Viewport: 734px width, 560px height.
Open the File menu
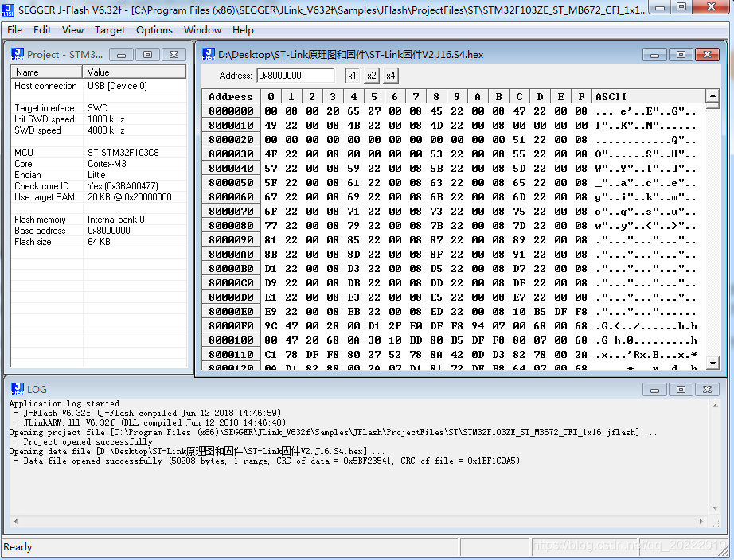pos(14,30)
